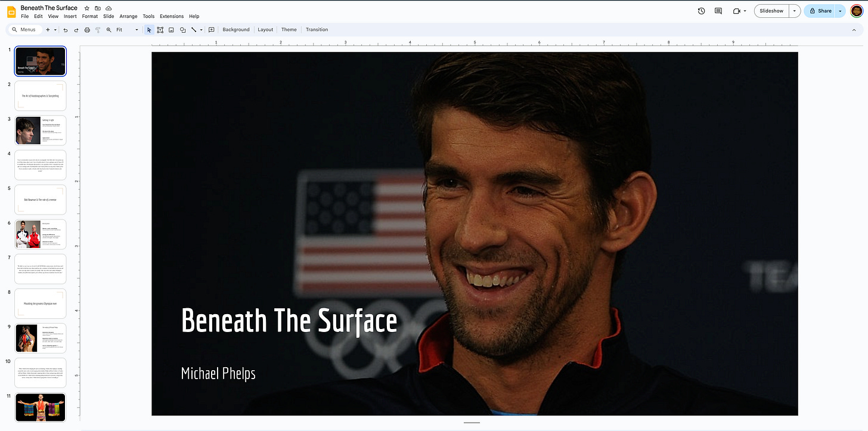Screen dimensions: 868x431
Task: Click the Background button
Action: [x=236, y=30]
